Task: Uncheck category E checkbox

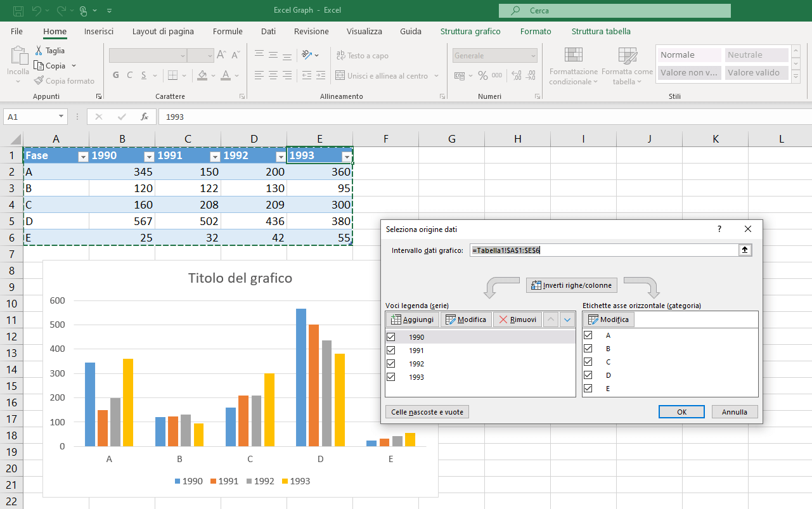Action: tap(588, 389)
